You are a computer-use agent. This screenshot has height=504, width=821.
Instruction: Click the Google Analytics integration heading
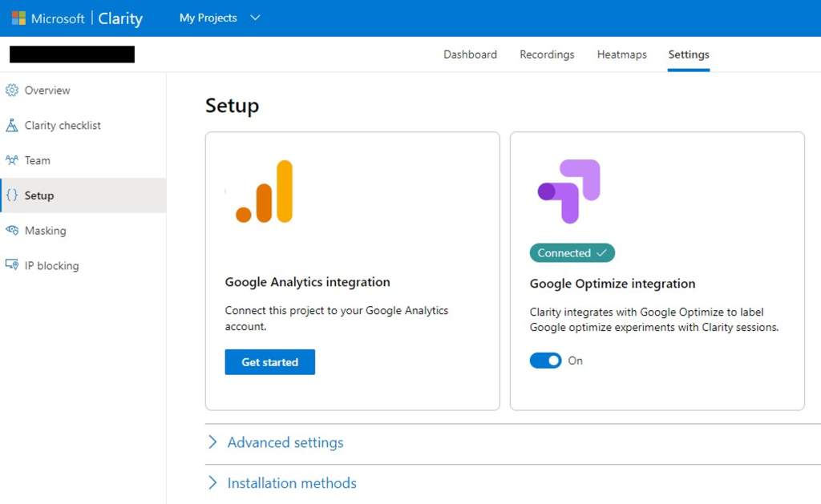307,282
